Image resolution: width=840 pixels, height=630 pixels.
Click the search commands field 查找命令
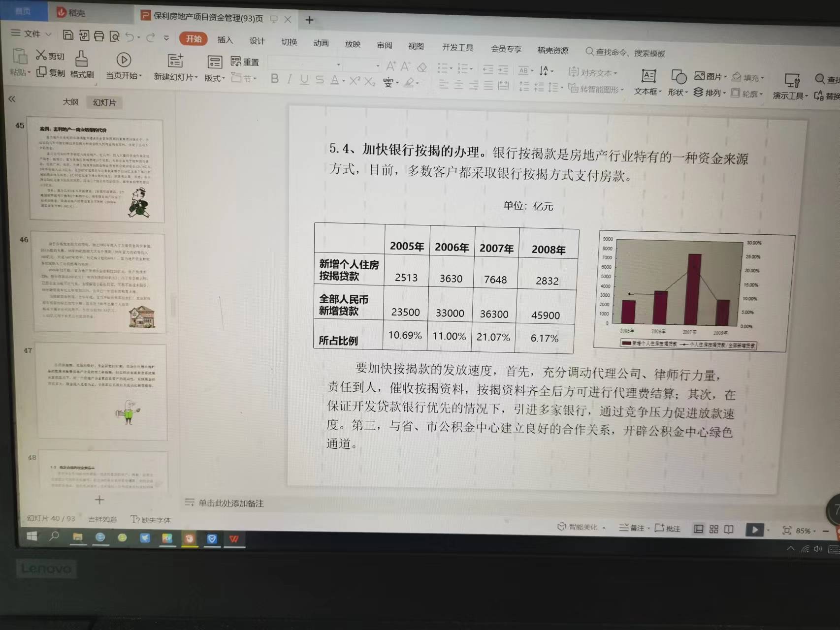pyautogui.click(x=625, y=52)
